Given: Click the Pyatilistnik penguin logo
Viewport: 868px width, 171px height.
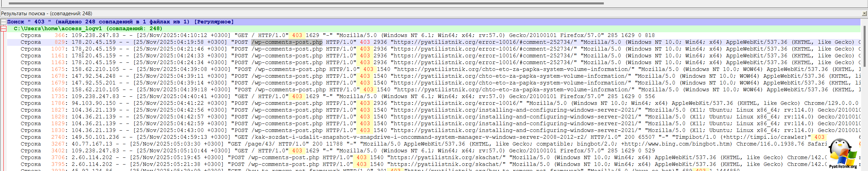Looking at the screenshot, I should pos(843,153).
